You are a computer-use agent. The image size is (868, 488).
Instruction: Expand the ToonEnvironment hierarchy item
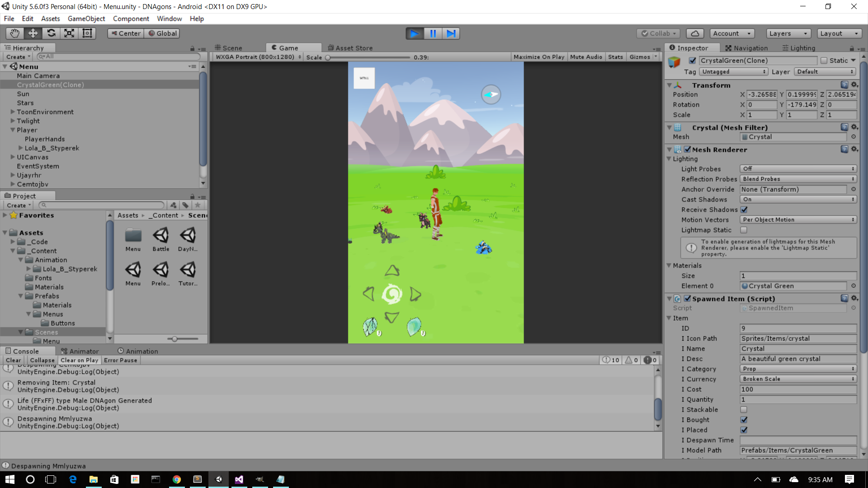(13, 112)
